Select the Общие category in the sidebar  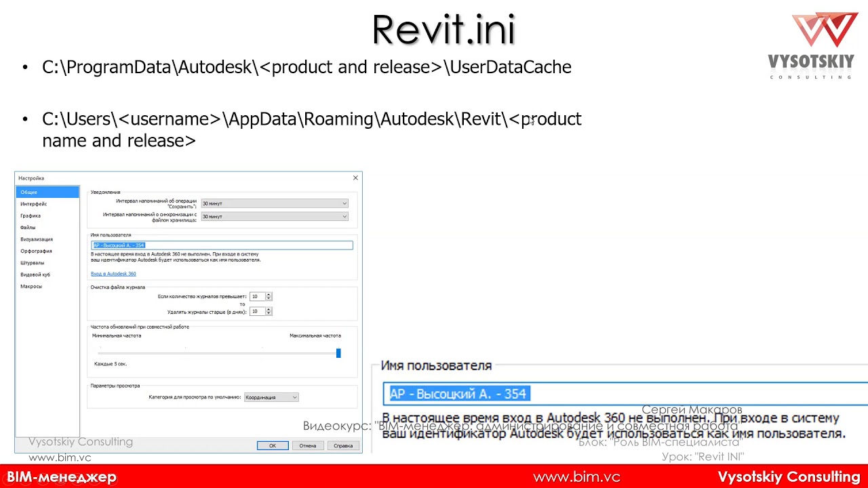tap(47, 192)
